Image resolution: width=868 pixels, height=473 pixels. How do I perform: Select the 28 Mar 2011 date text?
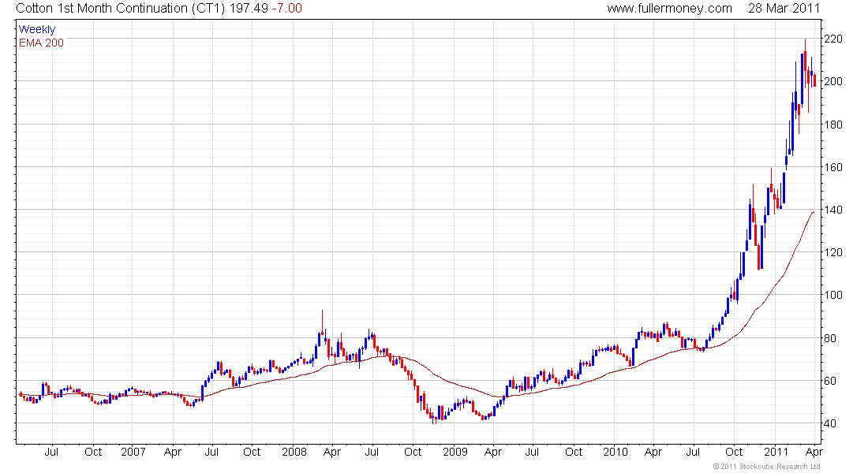(x=784, y=9)
